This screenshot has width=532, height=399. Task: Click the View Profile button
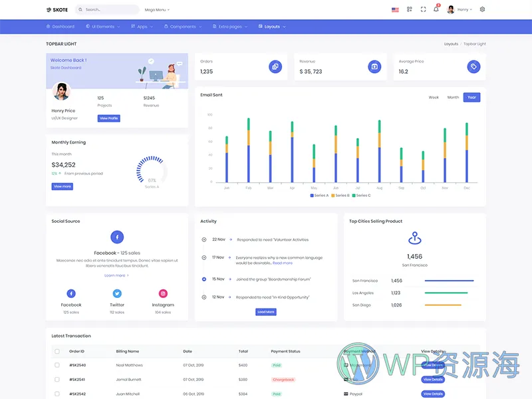pyautogui.click(x=109, y=118)
